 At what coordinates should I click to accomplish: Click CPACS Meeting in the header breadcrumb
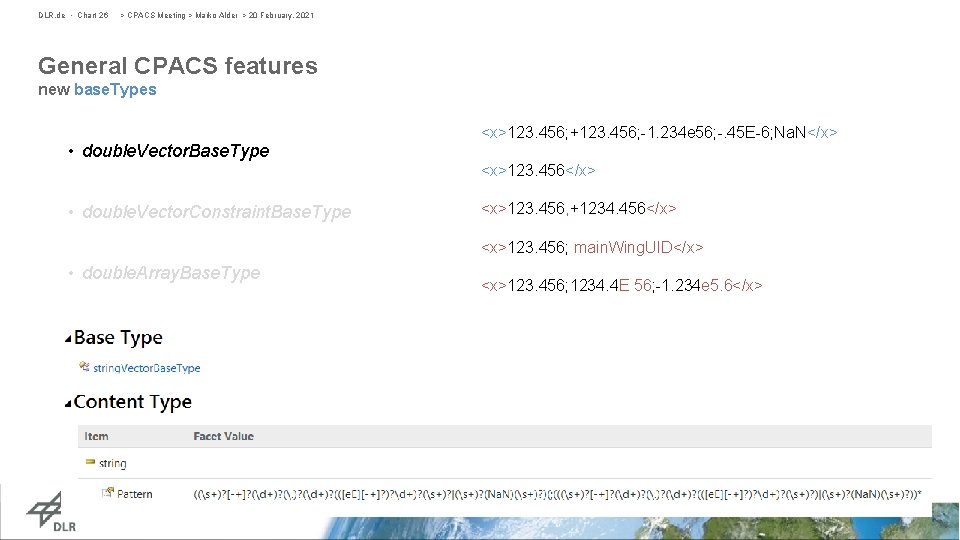[x=156, y=15]
